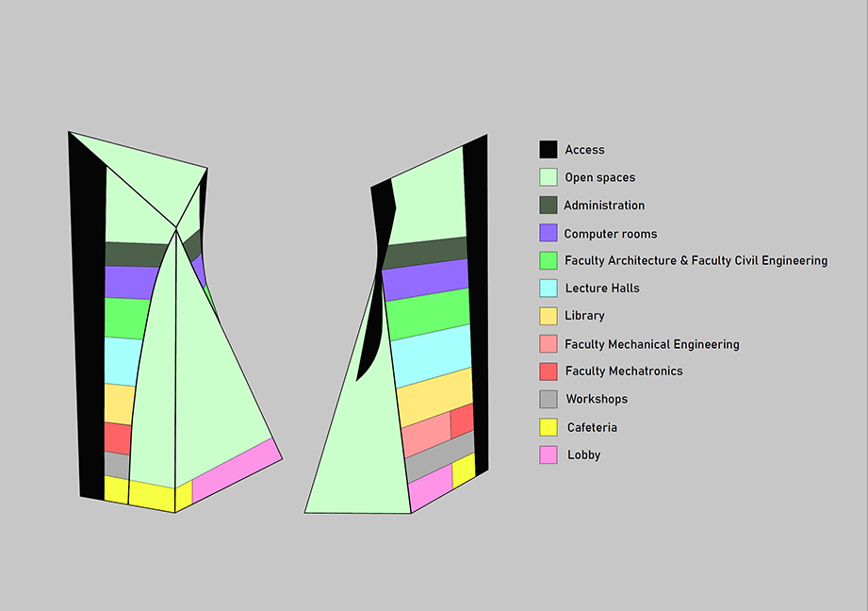Viewport: 868px width, 611px height.
Task: Click the 'Administration' legend label
Action: point(604,206)
